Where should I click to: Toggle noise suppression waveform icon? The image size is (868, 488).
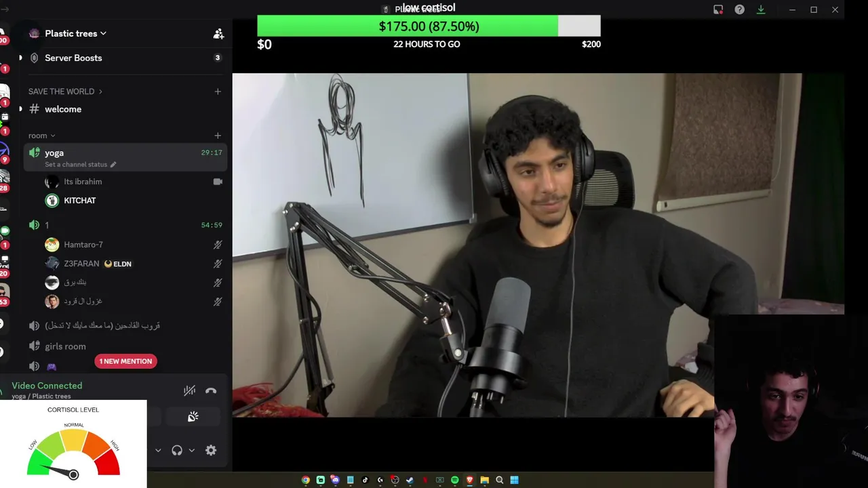[x=189, y=390]
